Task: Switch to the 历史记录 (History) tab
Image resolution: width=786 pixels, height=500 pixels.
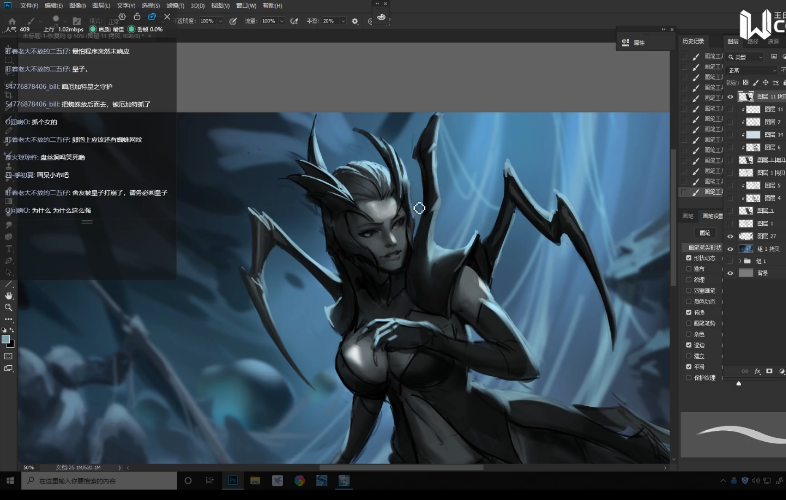Action: point(694,42)
